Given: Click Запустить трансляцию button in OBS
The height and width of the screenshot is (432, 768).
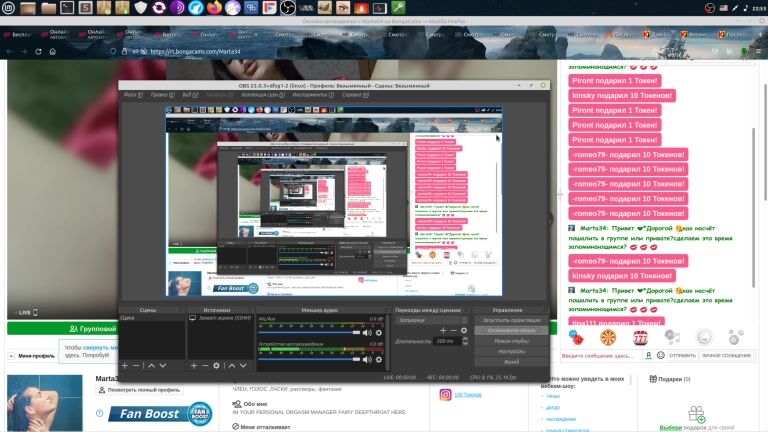Looking at the screenshot, I should pyautogui.click(x=512, y=319).
